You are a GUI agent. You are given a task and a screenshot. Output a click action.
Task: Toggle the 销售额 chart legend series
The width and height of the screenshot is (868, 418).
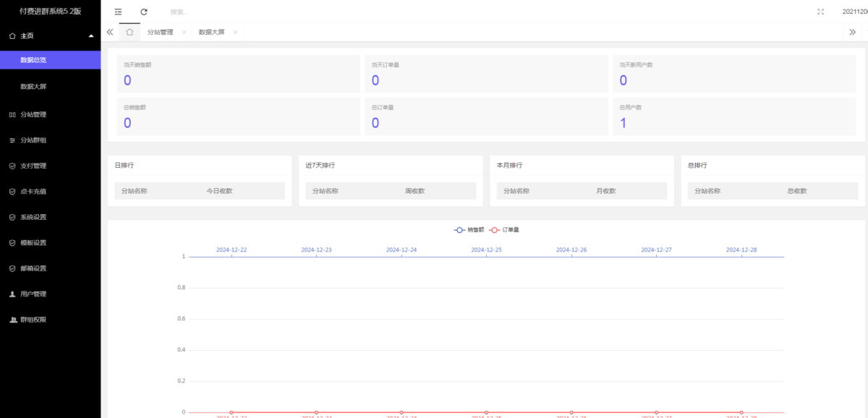click(469, 230)
